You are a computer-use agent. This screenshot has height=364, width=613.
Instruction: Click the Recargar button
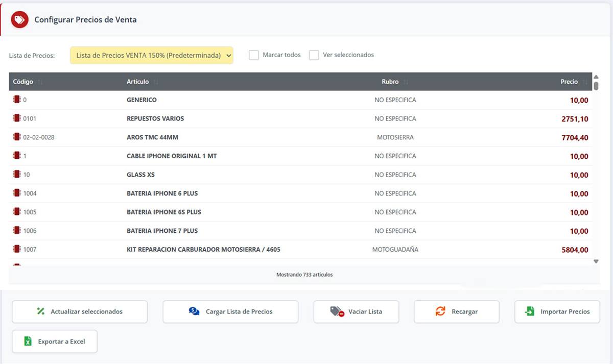click(x=457, y=311)
